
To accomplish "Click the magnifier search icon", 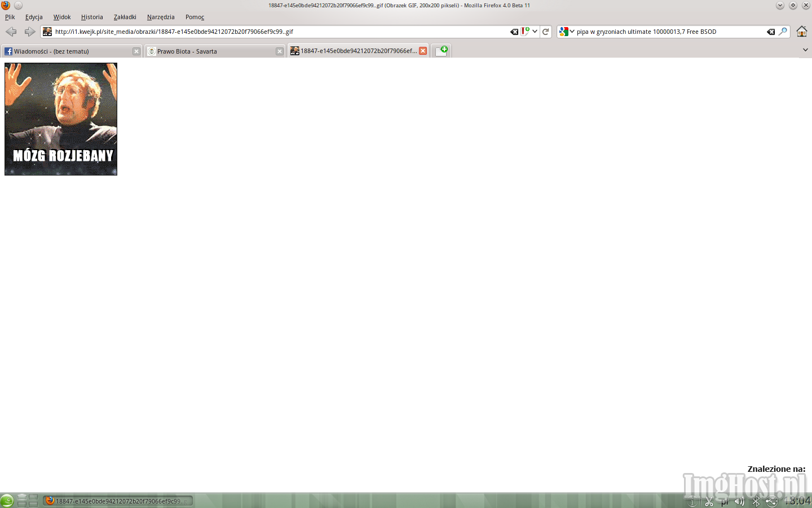I will (783, 32).
